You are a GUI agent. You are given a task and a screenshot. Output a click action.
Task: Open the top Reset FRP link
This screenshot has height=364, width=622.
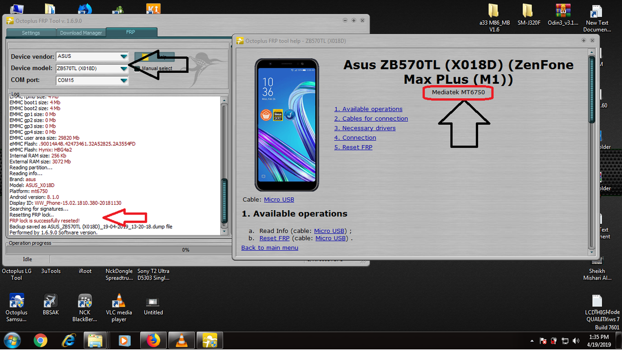tap(353, 147)
